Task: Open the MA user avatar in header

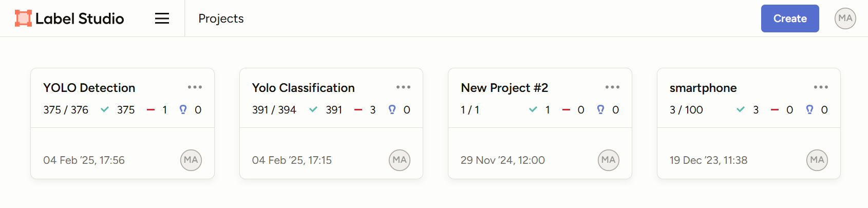Action: [x=845, y=18]
